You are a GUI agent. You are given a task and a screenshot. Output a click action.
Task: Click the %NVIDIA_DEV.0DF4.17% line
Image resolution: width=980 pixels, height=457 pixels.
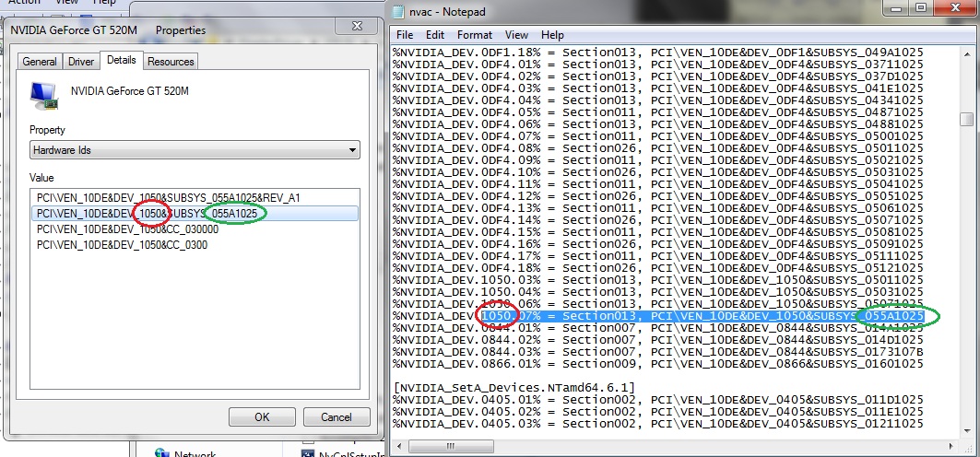(659, 256)
